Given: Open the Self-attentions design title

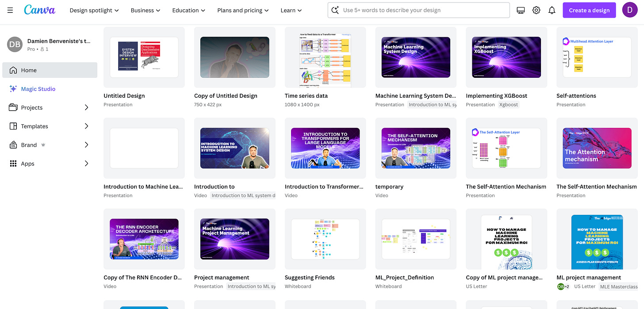Looking at the screenshot, I should [x=576, y=95].
